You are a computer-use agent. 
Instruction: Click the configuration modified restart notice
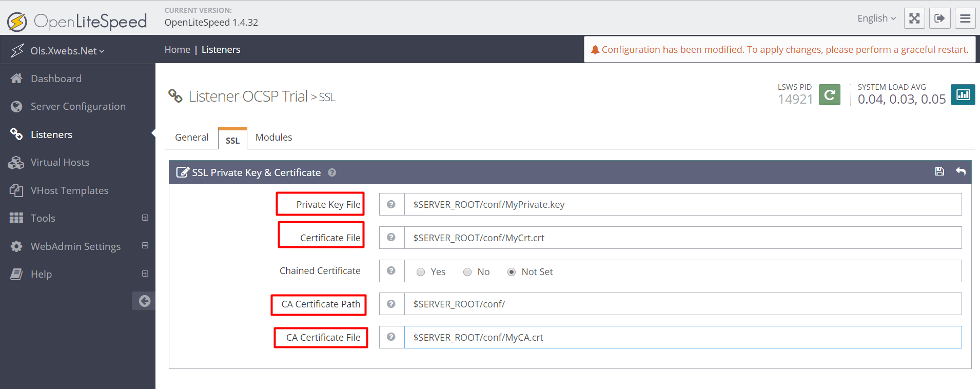click(x=780, y=50)
